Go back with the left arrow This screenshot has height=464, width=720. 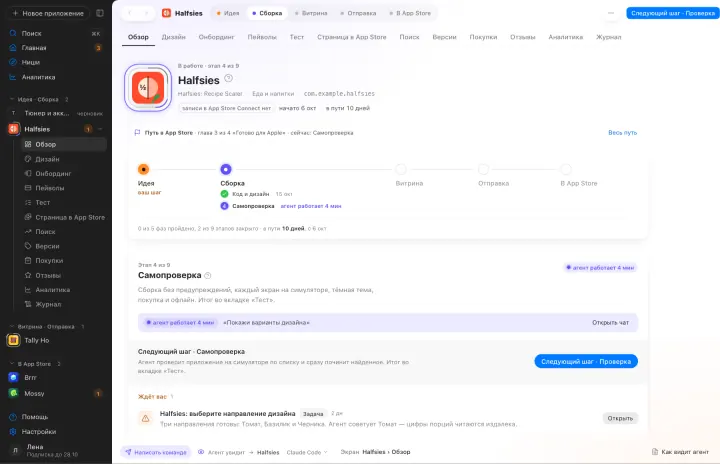[130, 13]
